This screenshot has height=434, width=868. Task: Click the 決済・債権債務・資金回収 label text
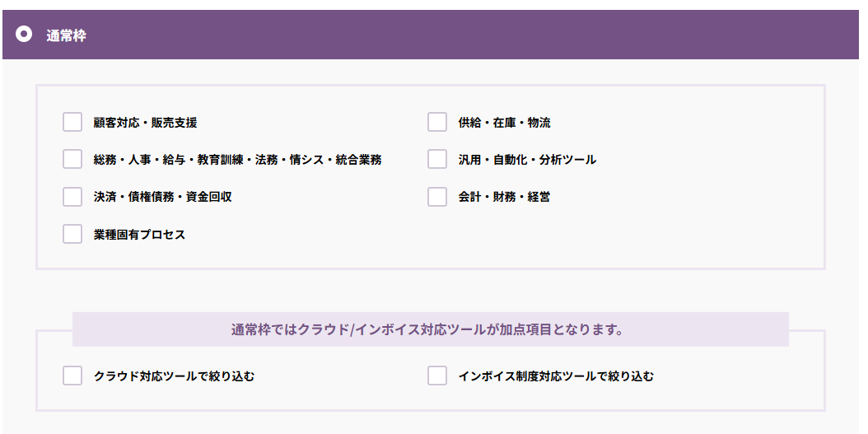point(162,197)
